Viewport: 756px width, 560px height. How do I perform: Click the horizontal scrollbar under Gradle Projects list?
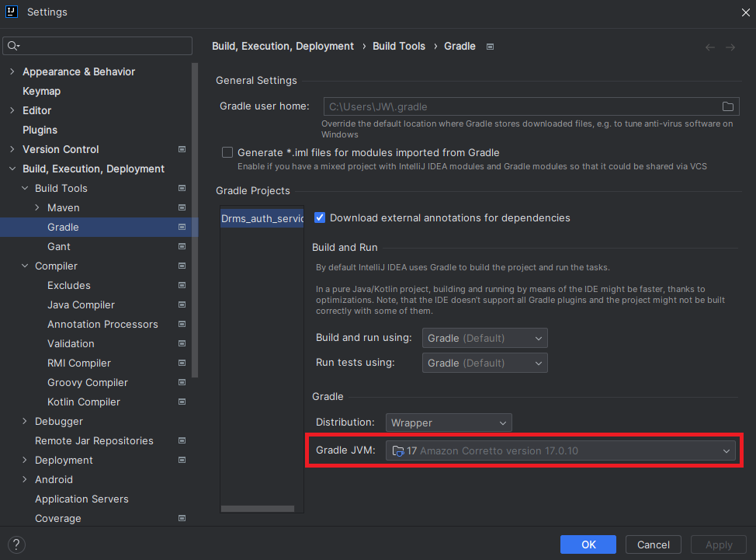pos(258,509)
